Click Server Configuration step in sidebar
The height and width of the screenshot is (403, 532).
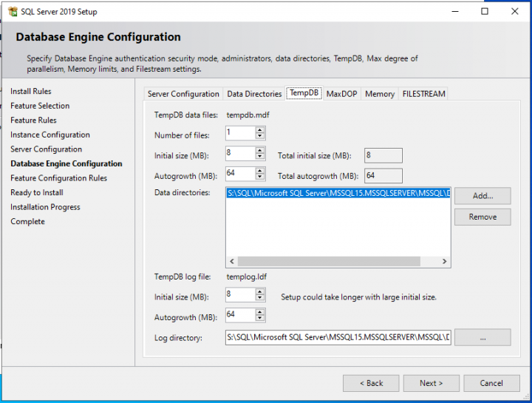[x=46, y=149]
